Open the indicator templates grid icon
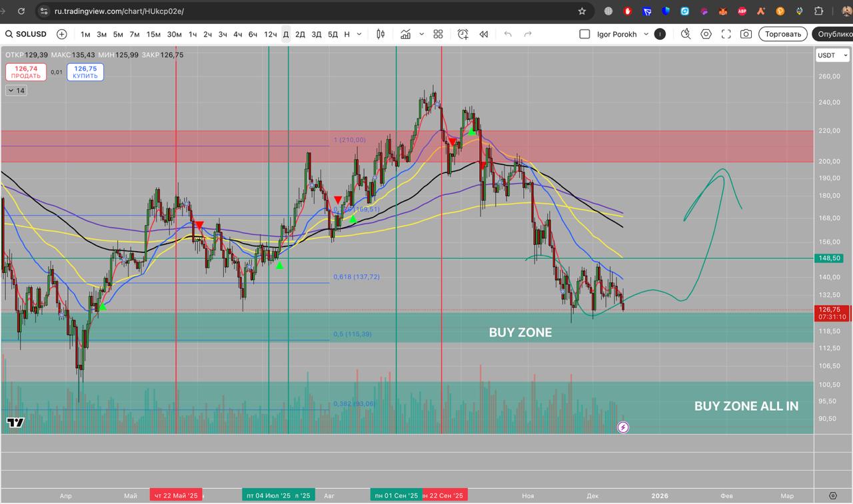This screenshot has width=853, height=504. [x=438, y=34]
